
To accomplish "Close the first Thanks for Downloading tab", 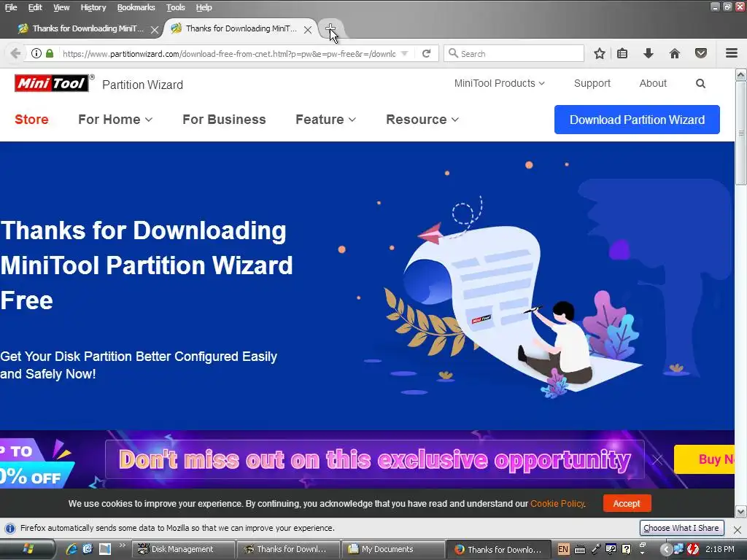I will click(x=155, y=29).
